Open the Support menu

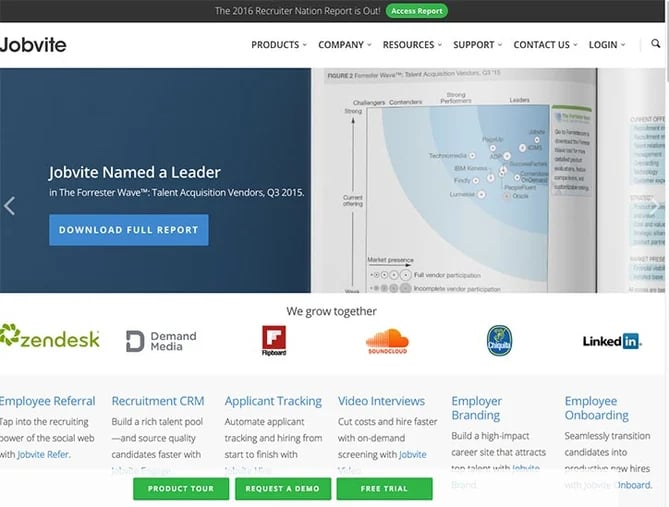point(477,45)
